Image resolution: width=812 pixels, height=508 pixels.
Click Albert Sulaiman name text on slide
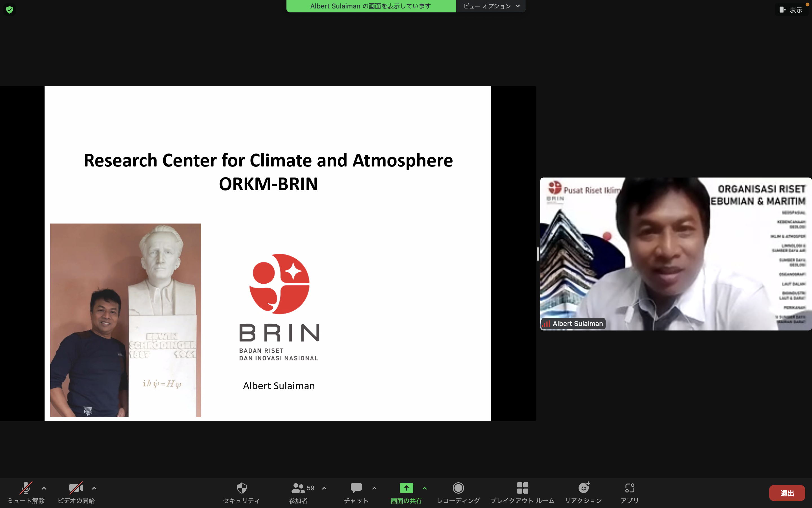[279, 386]
